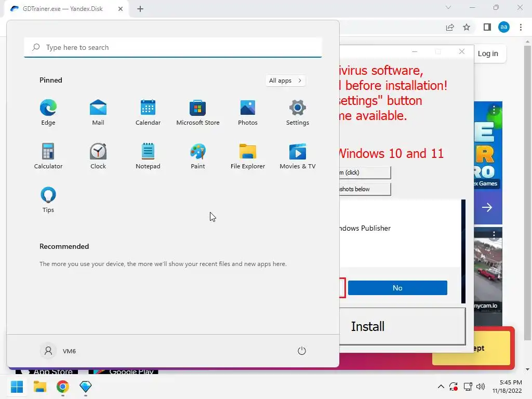
Task: Click the sync status tray icon
Action: click(x=454, y=387)
